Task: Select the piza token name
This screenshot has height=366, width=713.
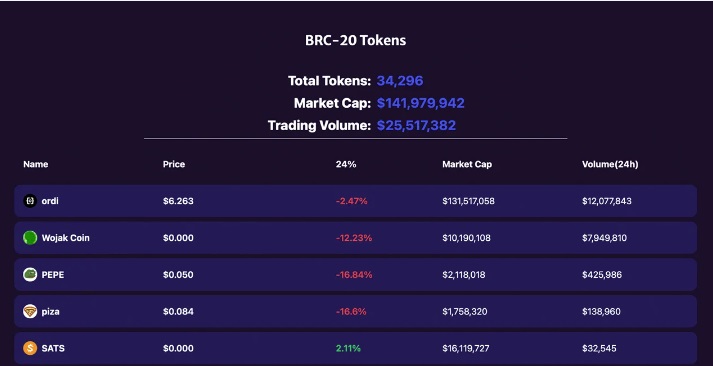Action: pyautogui.click(x=50, y=311)
